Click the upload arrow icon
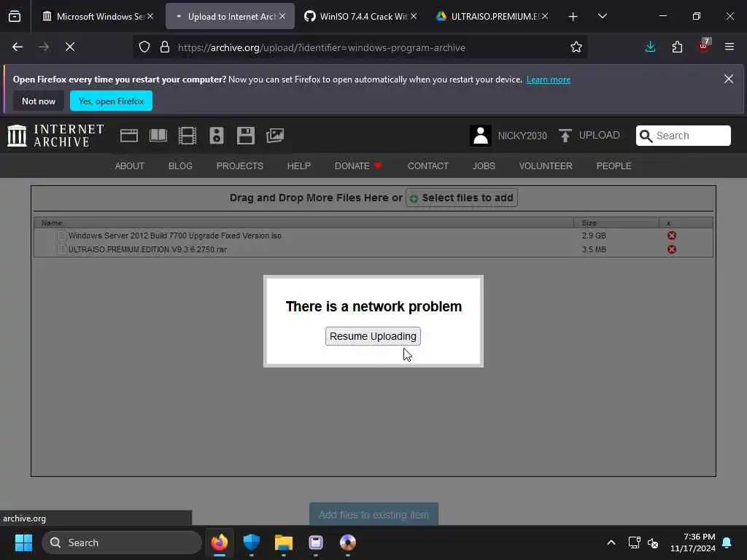Image resolution: width=747 pixels, height=560 pixels. (565, 136)
